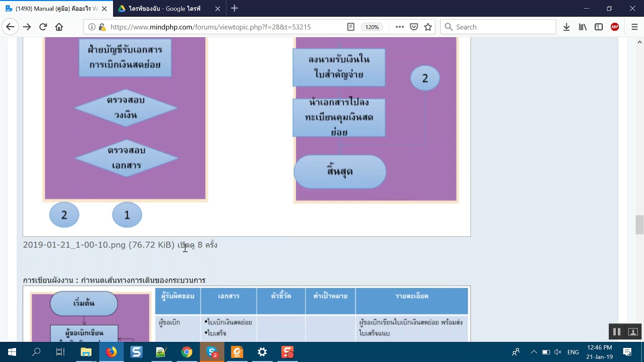The height and width of the screenshot is (362, 644).
Task: Toggle the sidebar view
Action: point(599,27)
